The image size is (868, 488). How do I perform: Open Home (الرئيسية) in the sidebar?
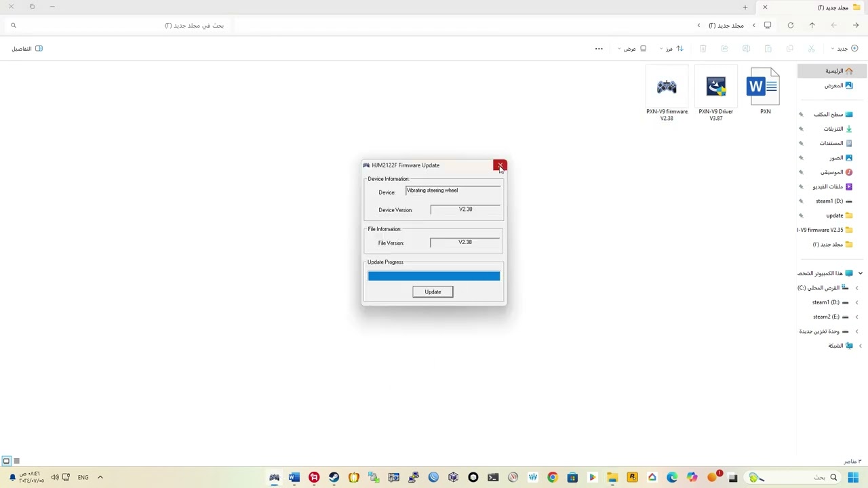coord(832,71)
